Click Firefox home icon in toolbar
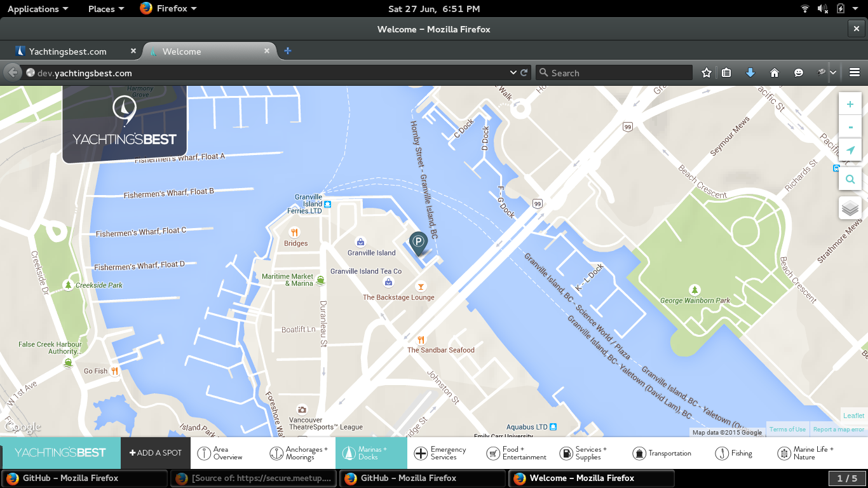 click(774, 73)
